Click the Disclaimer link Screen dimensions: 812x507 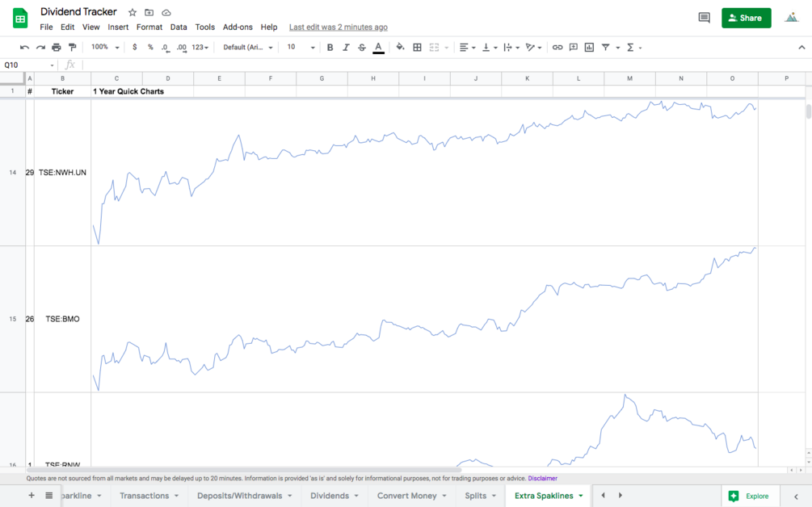coord(543,479)
